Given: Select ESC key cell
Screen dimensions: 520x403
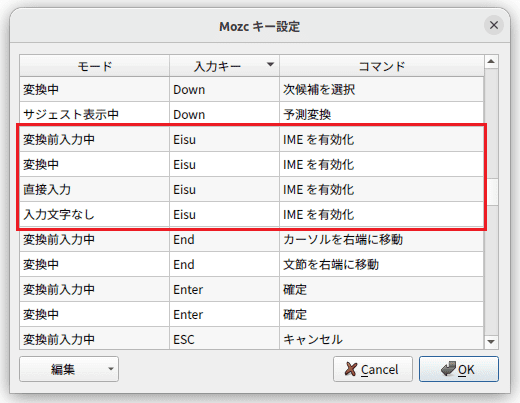Looking at the screenshot, I should tap(224, 339).
